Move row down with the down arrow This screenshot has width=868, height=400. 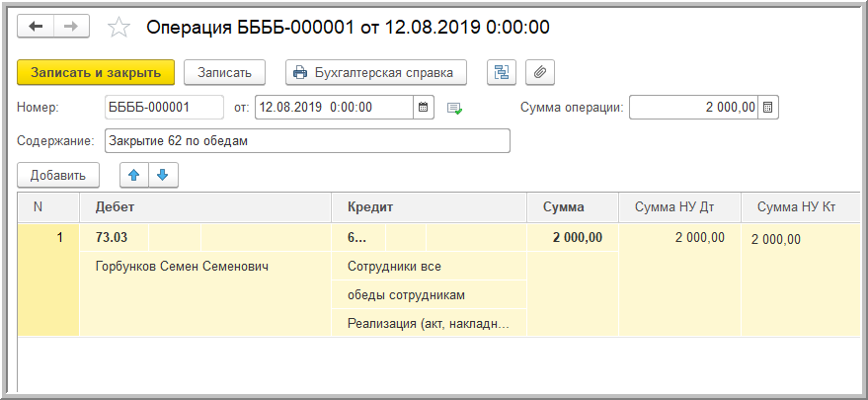[163, 175]
